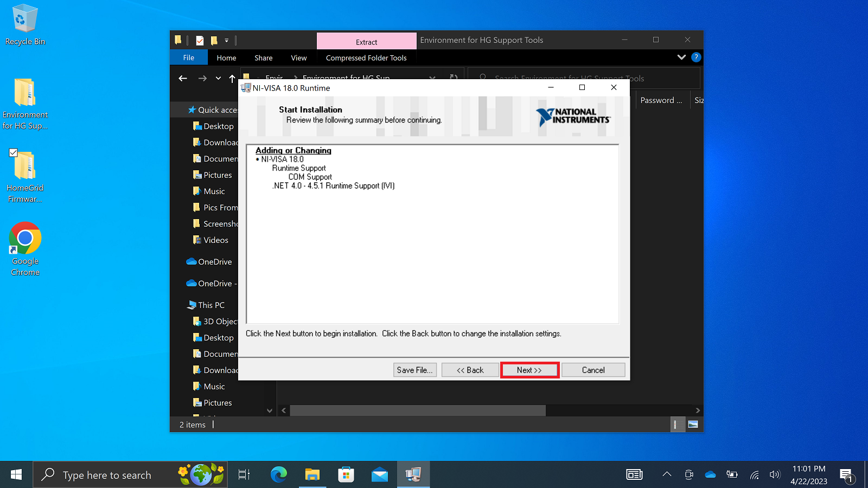Screen dimensions: 868x488
Task: Click News and interests taskbar icon
Action: point(634,474)
